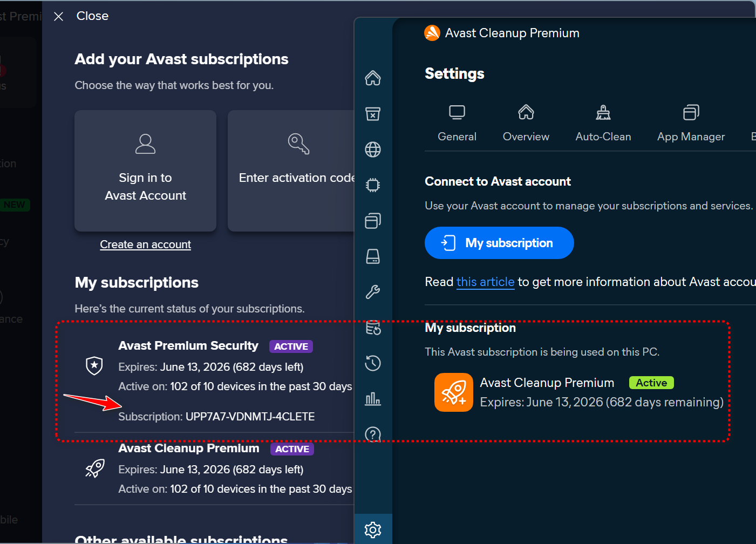Click subscription code UPP7A7-VDNMTJ-4CLETE
This screenshot has width=756, height=544.
point(250,417)
